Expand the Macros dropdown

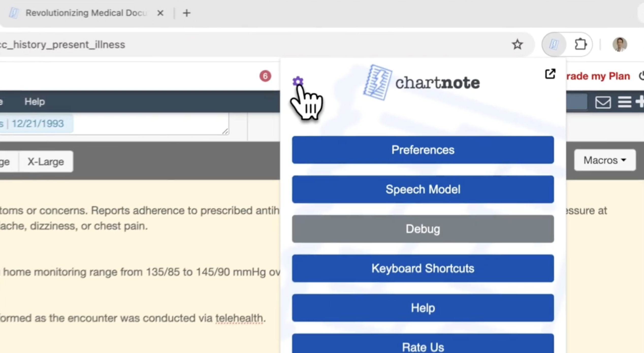pos(605,160)
